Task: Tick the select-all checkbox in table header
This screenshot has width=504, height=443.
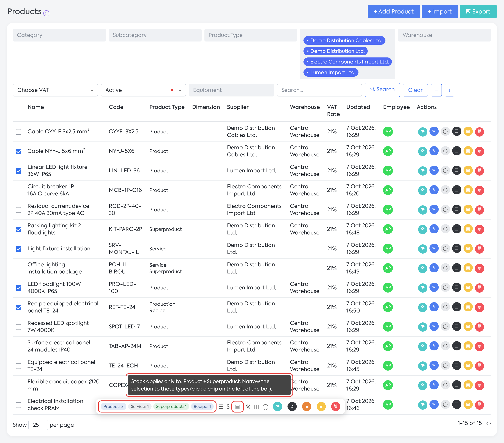Action: 18,107
